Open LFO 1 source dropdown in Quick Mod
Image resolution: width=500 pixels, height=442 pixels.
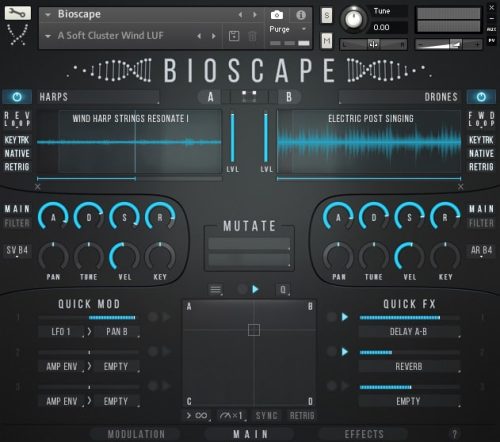(x=61, y=332)
